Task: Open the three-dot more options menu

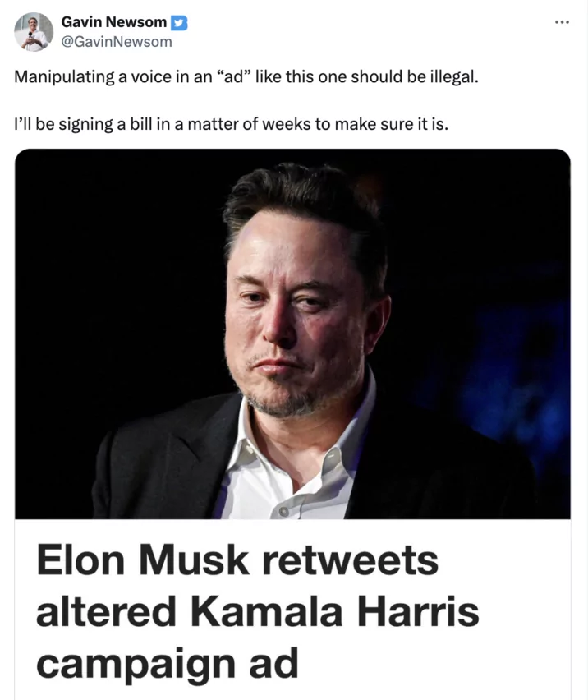Action: 561,21
